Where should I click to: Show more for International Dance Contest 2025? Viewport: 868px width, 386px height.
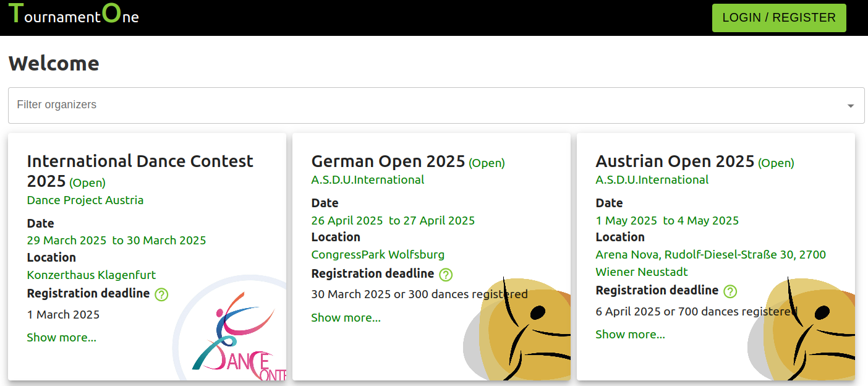click(62, 338)
